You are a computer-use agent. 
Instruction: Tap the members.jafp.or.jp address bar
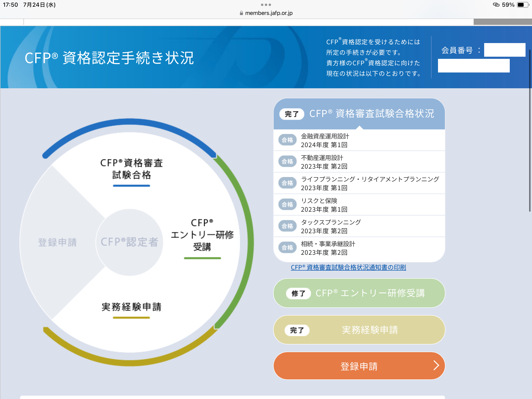tap(266, 13)
